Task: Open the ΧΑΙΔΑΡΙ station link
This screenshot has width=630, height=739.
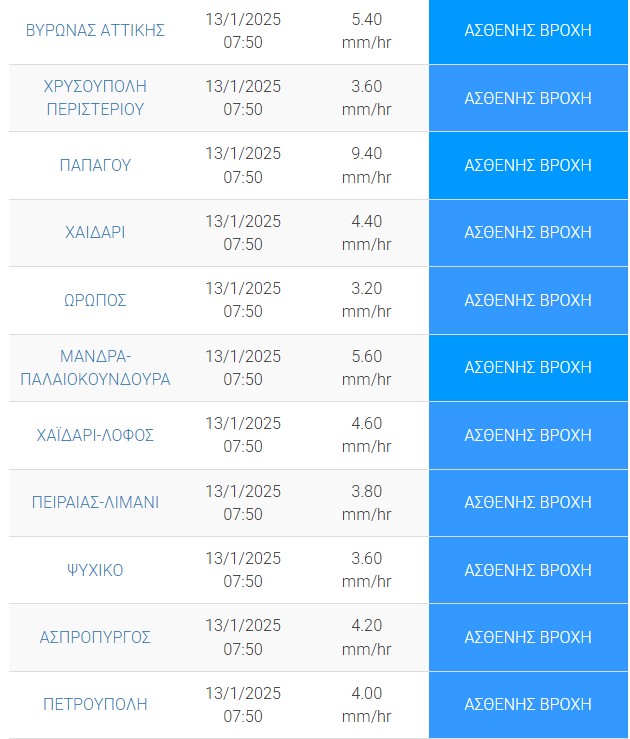Action: point(95,232)
